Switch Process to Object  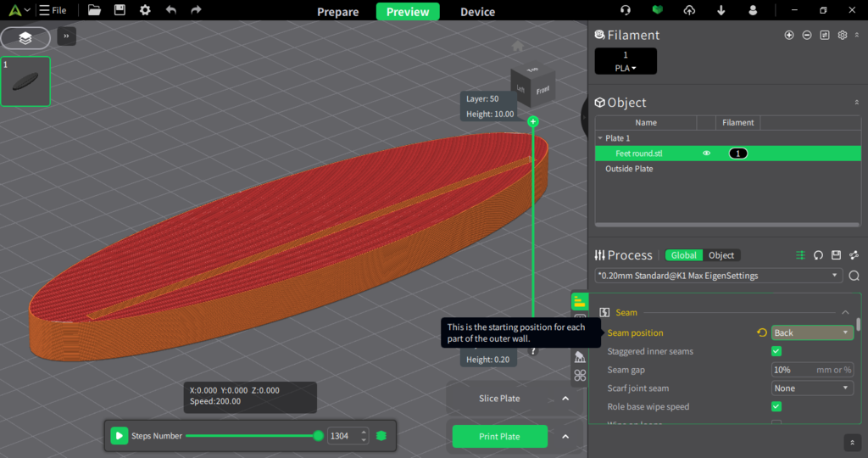click(721, 255)
